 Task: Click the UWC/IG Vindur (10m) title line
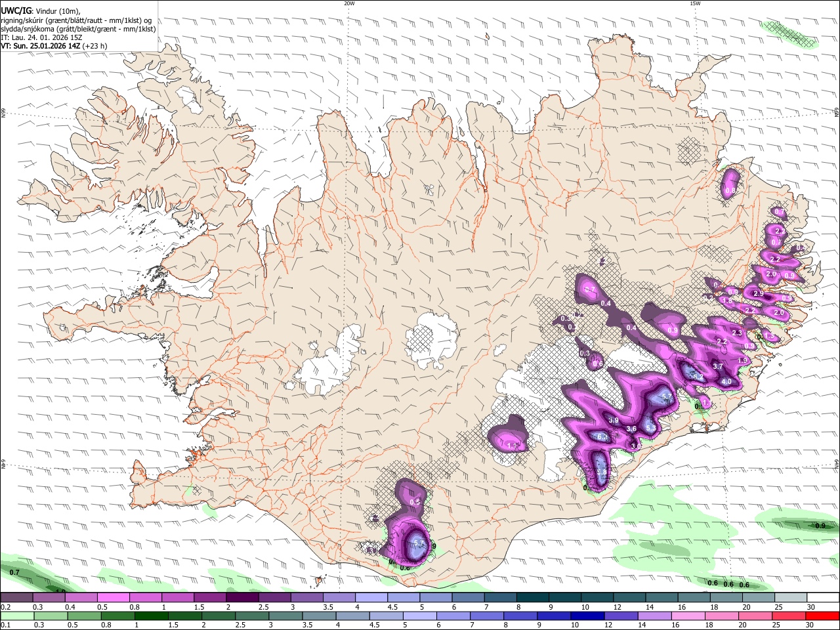click(41, 11)
